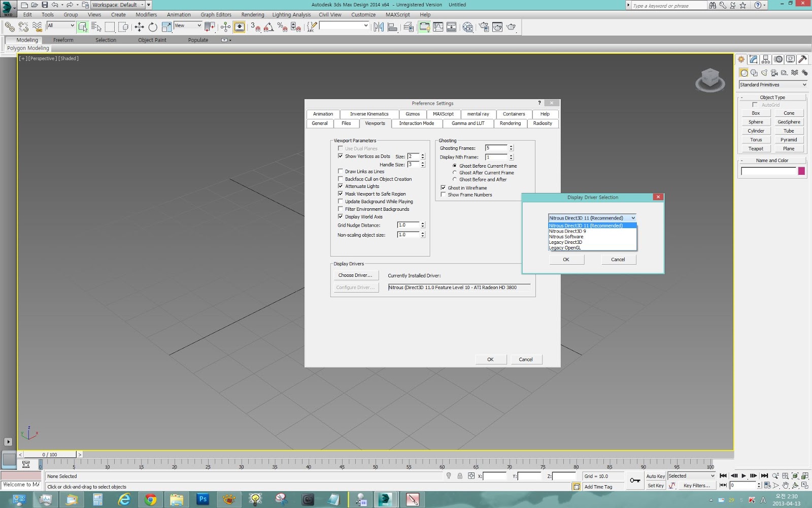The width and height of the screenshot is (812, 508).
Task: Open the Selected key filter dropdown
Action: point(691,476)
